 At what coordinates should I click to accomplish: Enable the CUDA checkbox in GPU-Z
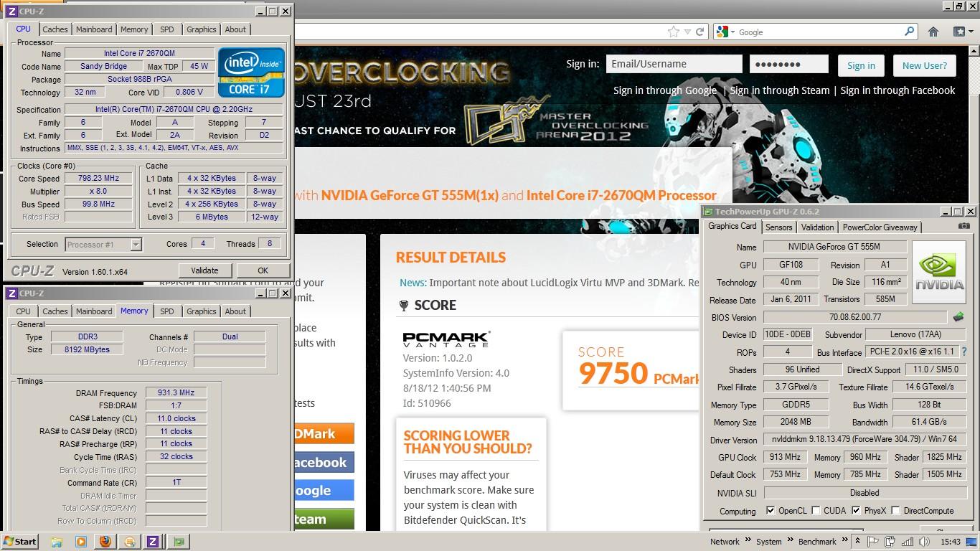click(x=816, y=511)
